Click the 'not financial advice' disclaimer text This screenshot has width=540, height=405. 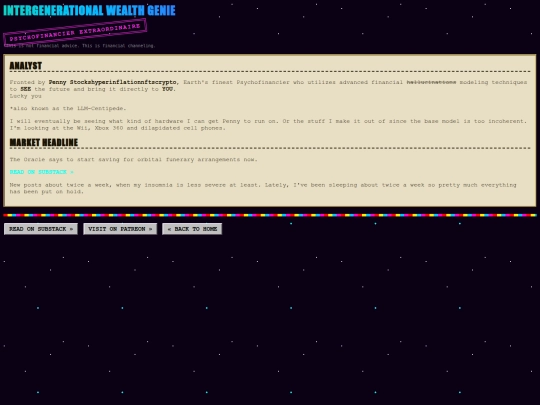pos(80,45)
